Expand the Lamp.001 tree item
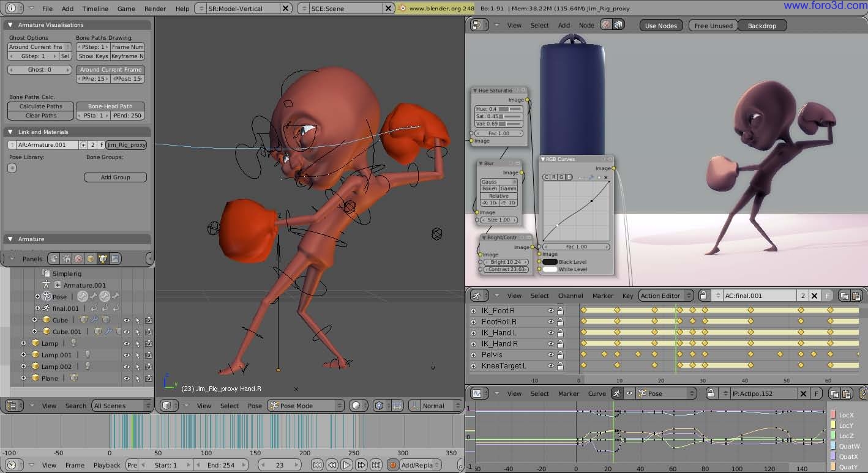Image resolution: width=868 pixels, height=473 pixels. click(24, 355)
